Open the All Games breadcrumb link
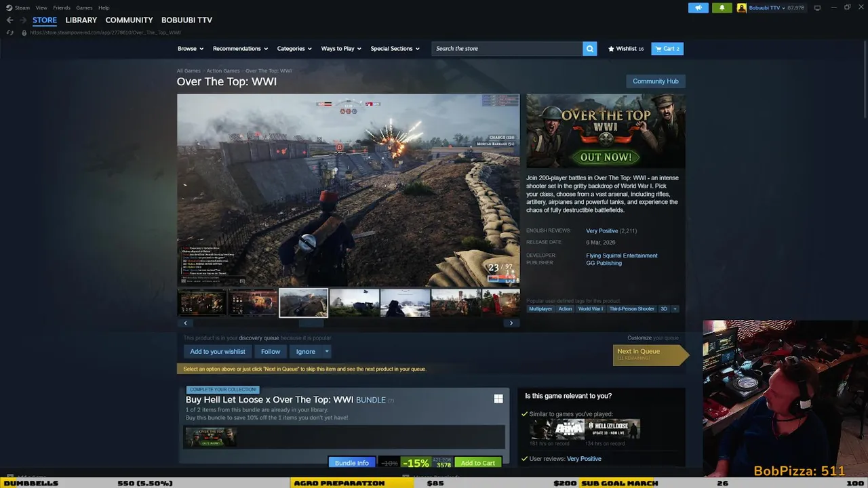This screenshot has height=488, width=868. [189, 70]
